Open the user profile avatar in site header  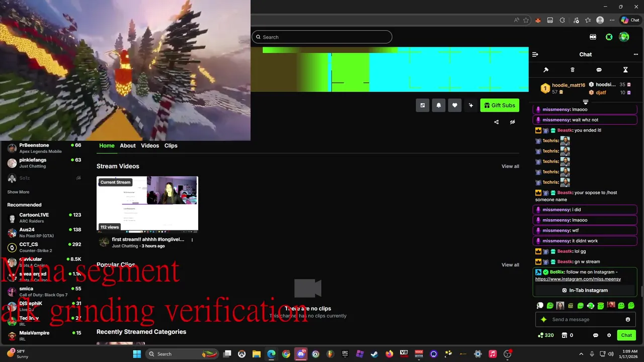point(624,37)
